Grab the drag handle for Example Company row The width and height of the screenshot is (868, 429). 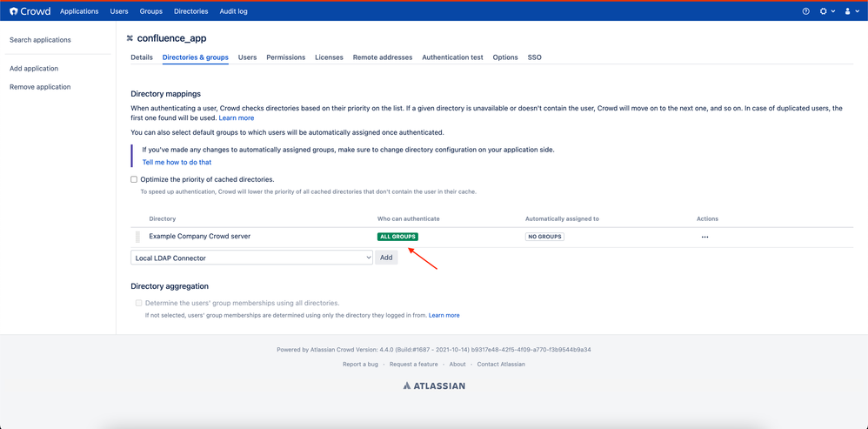coord(137,237)
